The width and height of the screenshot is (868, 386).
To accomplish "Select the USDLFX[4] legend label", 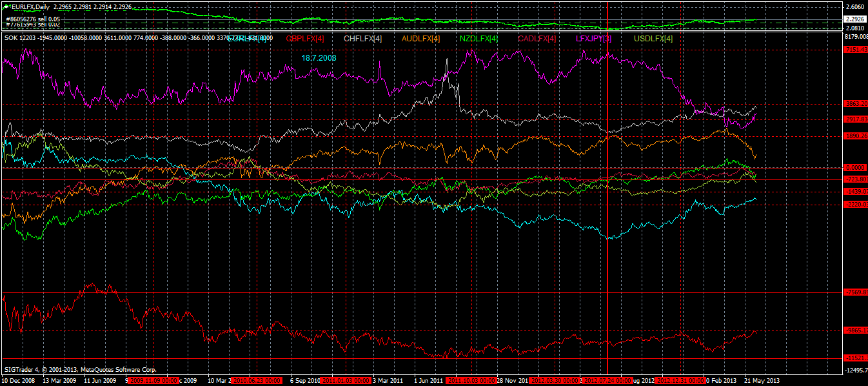I will pos(653,39).
